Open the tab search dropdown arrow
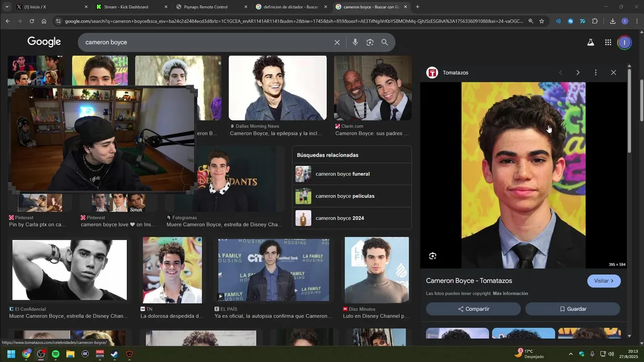This screenshot has height=362, width=644. point(7,7)
